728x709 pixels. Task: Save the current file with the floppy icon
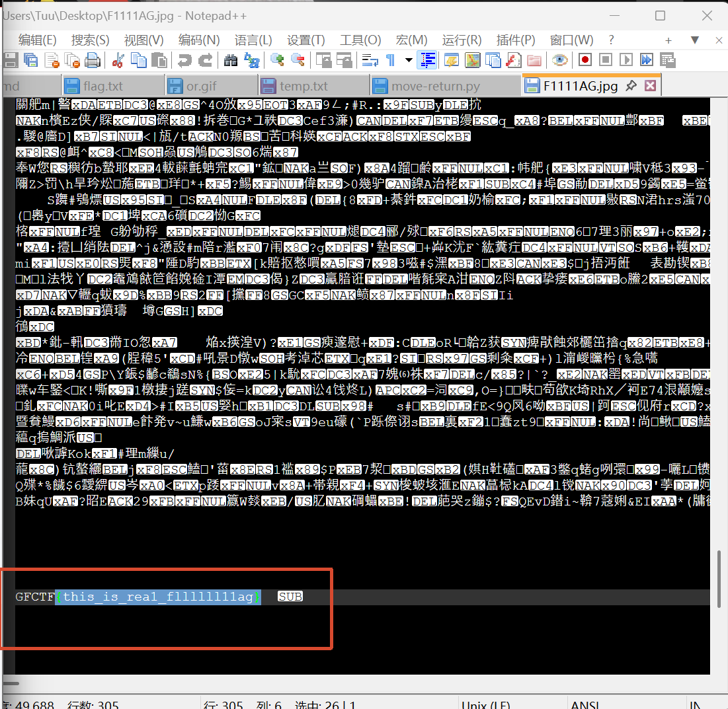click(10, 60)
